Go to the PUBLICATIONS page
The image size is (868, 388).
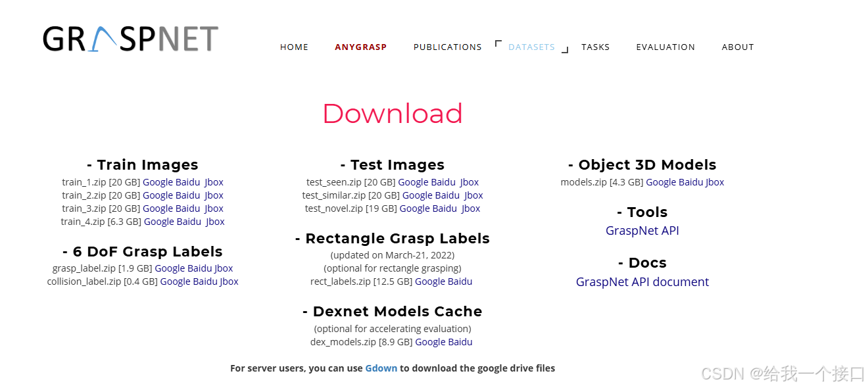click(447, 47)
